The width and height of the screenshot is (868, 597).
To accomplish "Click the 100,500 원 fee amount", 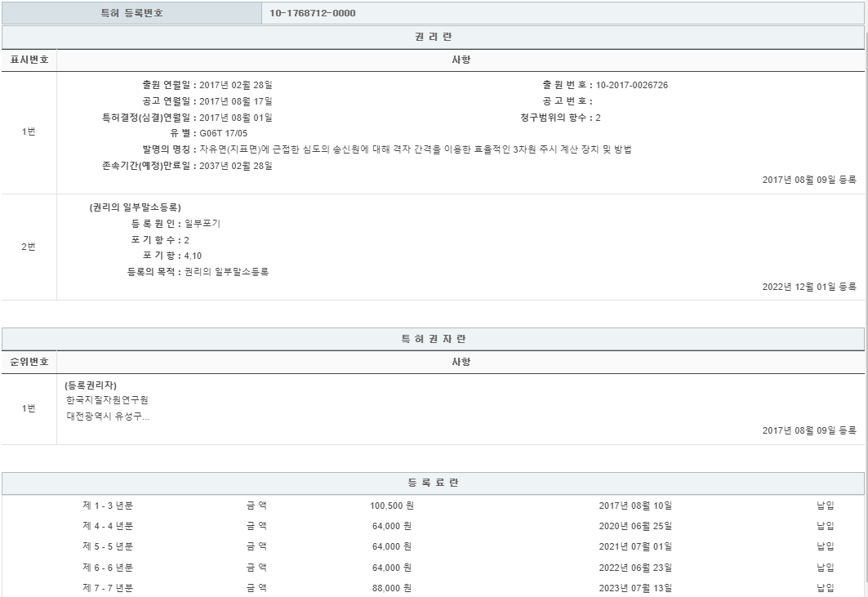I will click(x=391, y=506).
